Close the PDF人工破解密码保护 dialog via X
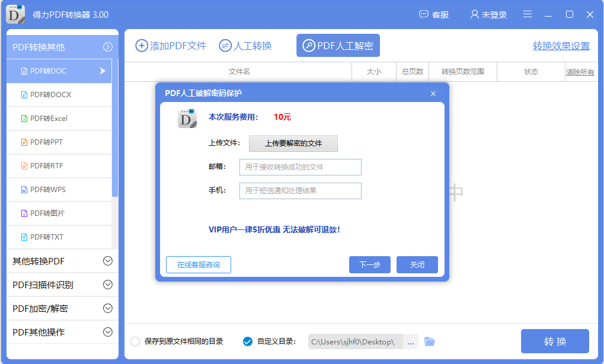This screenshot has width=604, height=364. click(x=433, y=94)
